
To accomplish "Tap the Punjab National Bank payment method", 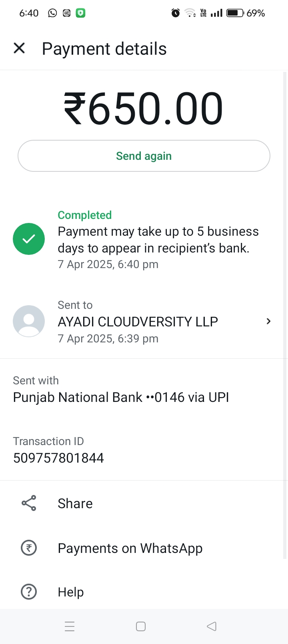I will coord(121,397).
